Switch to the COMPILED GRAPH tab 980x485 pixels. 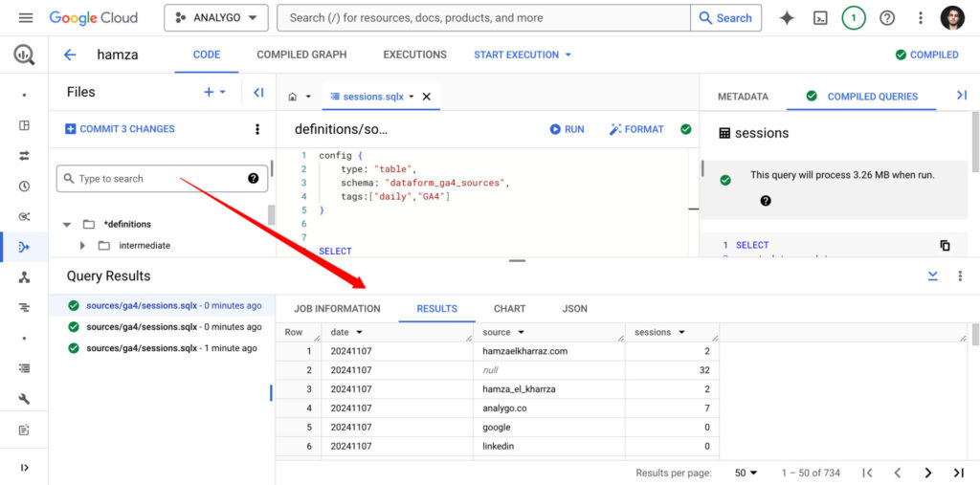[301, 55]
